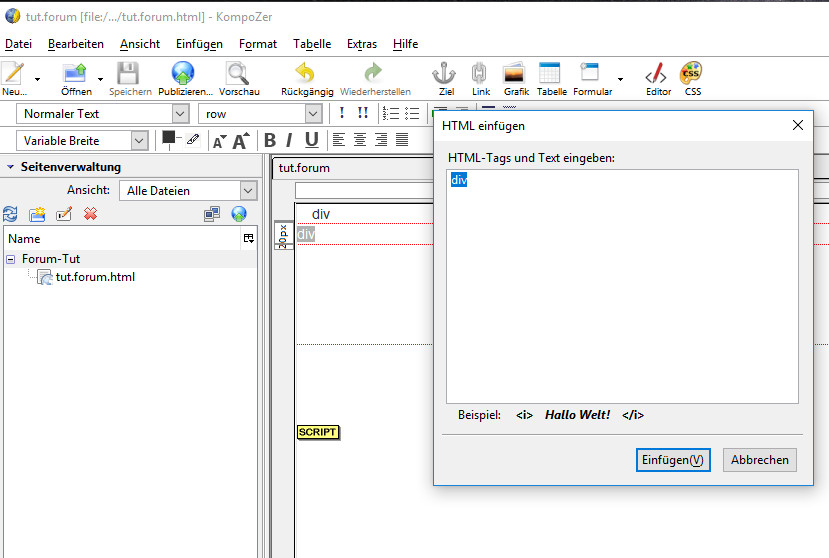The height and width of the screenshot is (558, 829).
Task: Toggle italic formatting
Action: 289,140
